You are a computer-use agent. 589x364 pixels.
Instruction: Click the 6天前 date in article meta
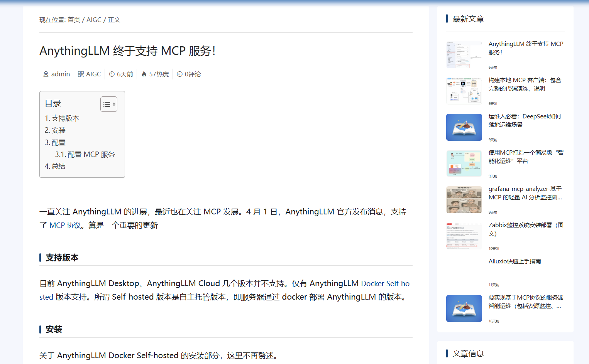click(x=125, y=74)
